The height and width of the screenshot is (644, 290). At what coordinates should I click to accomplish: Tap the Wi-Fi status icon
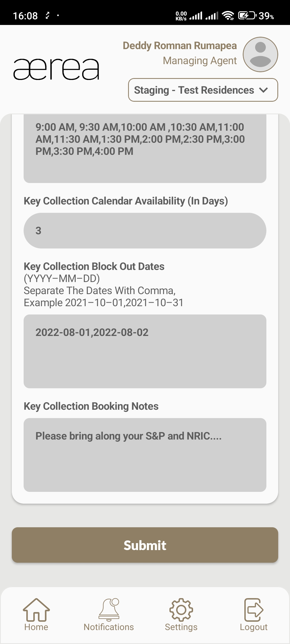[228, 16]
